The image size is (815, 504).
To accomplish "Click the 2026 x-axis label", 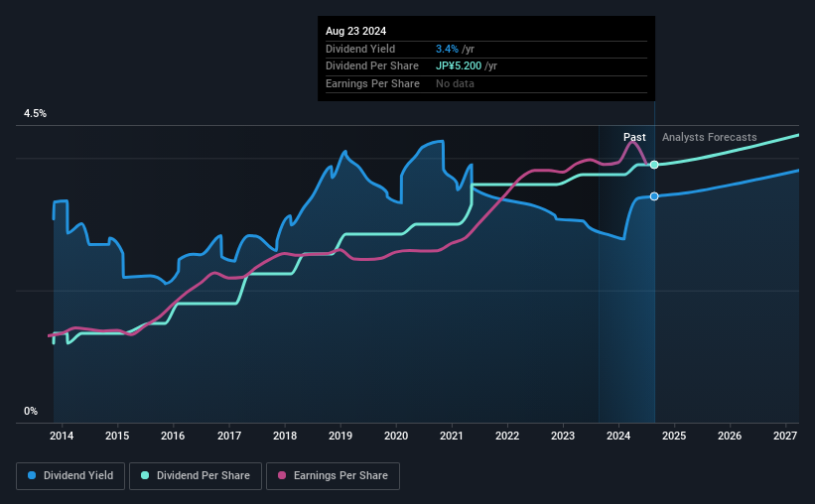I will [x=730, y=436].
